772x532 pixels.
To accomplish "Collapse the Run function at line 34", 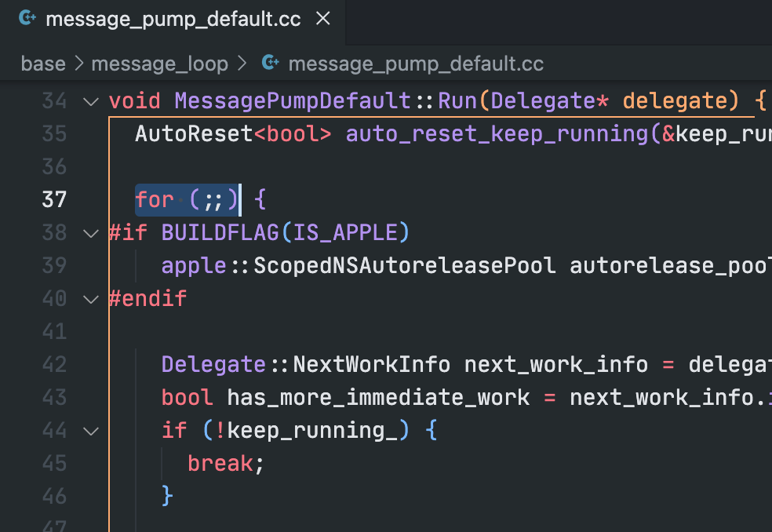I will pyautogui.click(x=91, y=101).
